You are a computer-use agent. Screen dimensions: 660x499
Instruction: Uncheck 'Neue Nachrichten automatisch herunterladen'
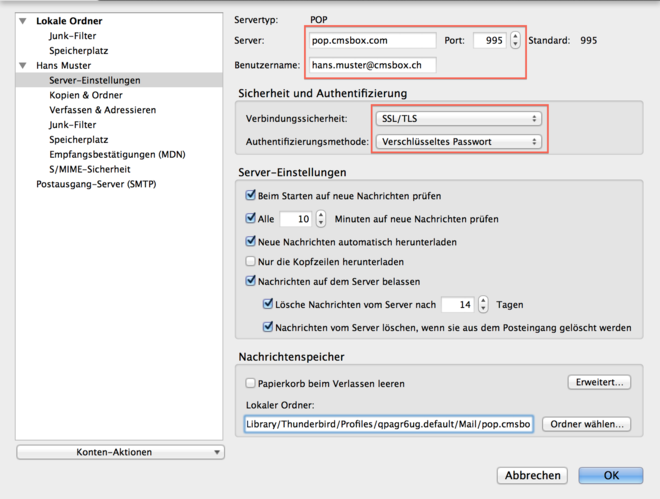pyautogui.click(x=251, y=241)
